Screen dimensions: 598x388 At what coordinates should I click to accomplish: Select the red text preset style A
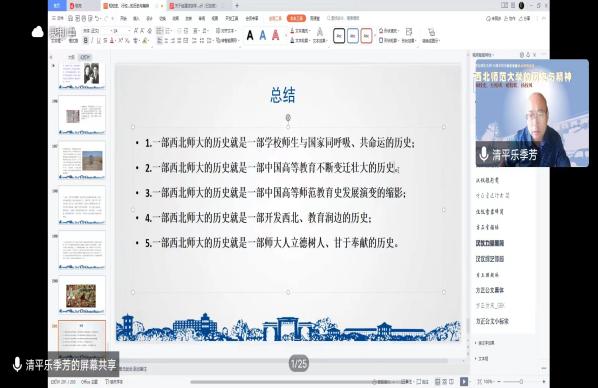[275, 35]
